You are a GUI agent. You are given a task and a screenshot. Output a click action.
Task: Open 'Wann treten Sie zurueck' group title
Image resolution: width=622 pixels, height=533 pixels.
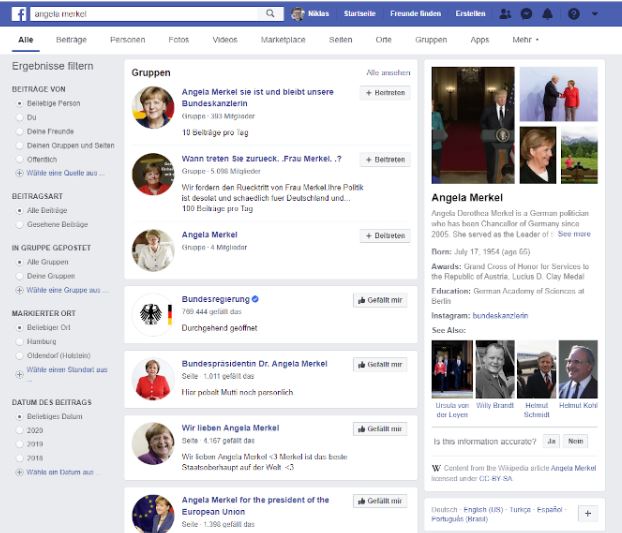[261, 159]
